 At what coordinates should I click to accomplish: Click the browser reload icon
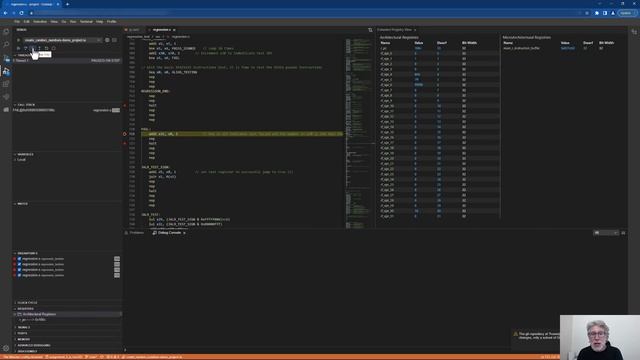coord(21,13)
